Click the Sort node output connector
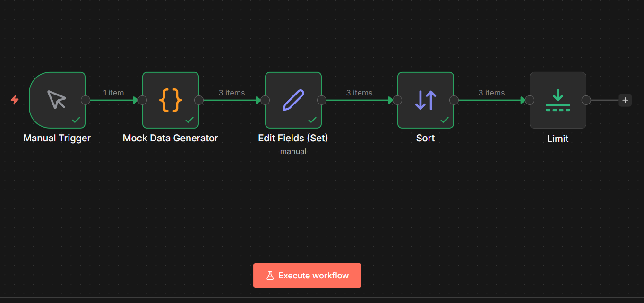 (454, 100)
